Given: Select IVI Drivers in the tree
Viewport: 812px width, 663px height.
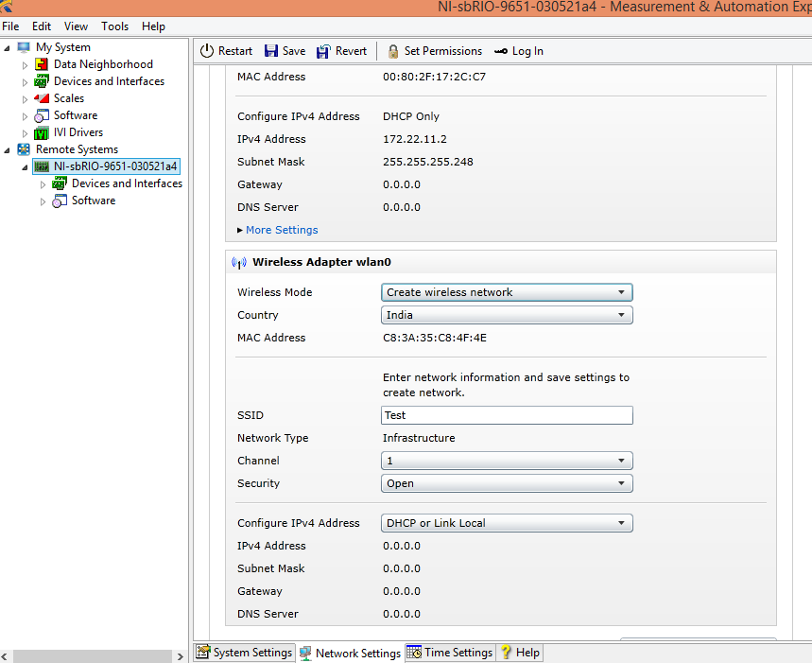Looking at the screenshot, I should coord(78,132).
